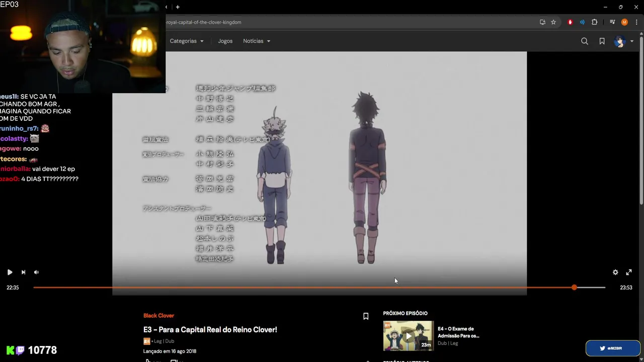Click the tab strip back arrow

pos(167,7)
